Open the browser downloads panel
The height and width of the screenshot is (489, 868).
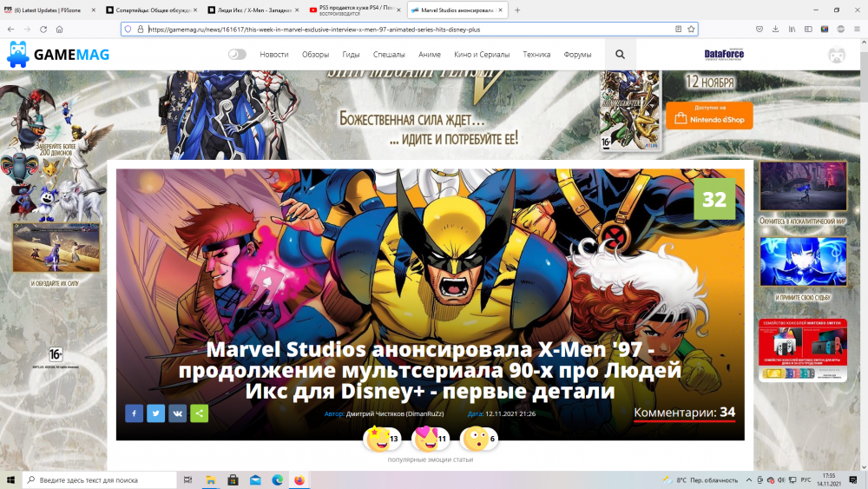[x=775, y=30]
